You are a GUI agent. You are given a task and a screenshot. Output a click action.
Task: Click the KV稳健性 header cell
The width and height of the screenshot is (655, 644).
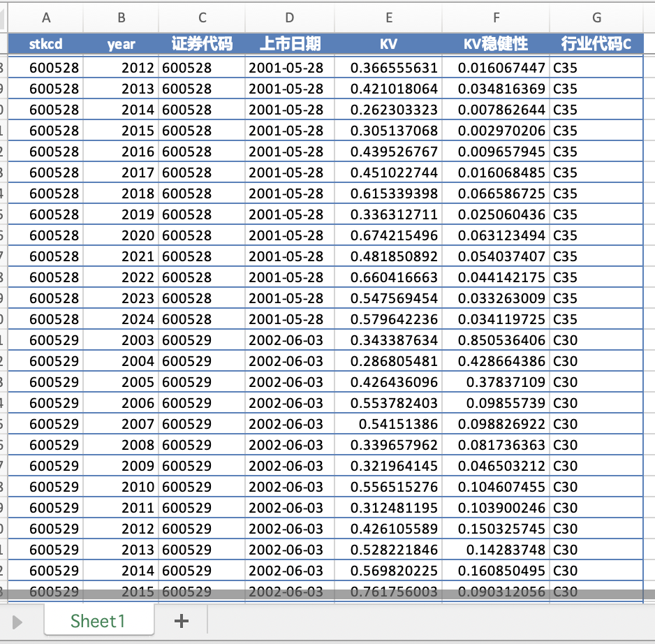tap(496, 44)
